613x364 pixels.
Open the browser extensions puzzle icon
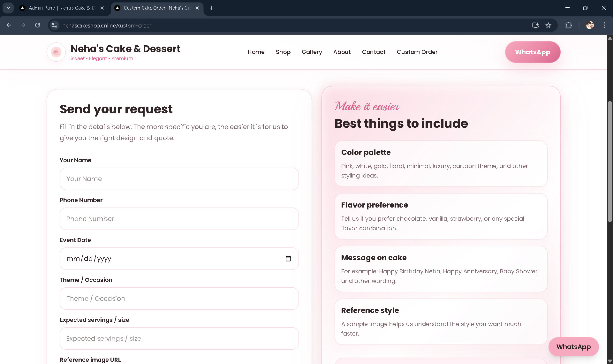click(x=569, y=25)
